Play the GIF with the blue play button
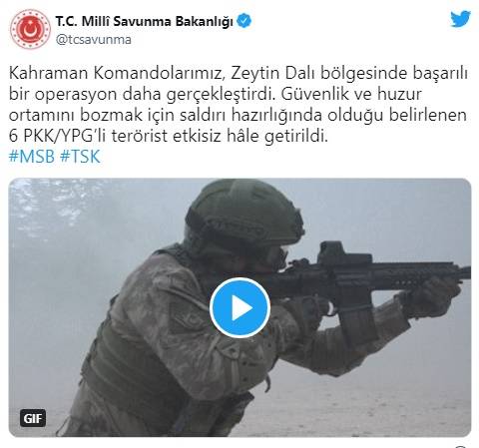This screenshot has width=479, height=448. point(239,307)
